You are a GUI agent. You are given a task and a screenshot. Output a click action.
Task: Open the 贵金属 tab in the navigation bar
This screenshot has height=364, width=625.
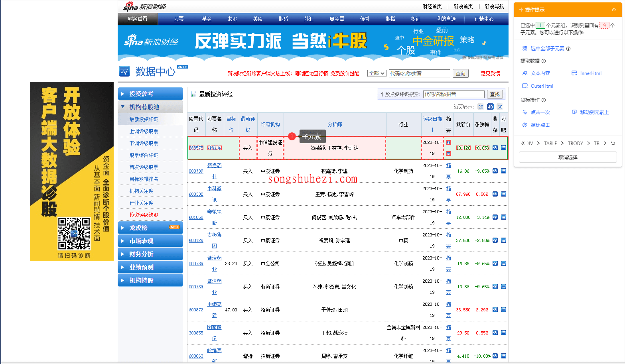point(337,19)
